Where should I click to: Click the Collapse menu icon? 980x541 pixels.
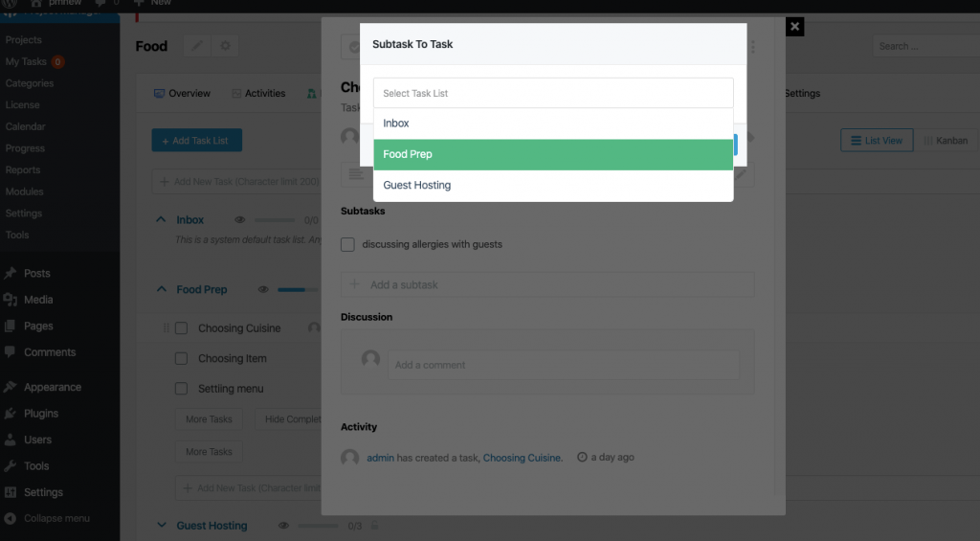click(x=10, y=518)
